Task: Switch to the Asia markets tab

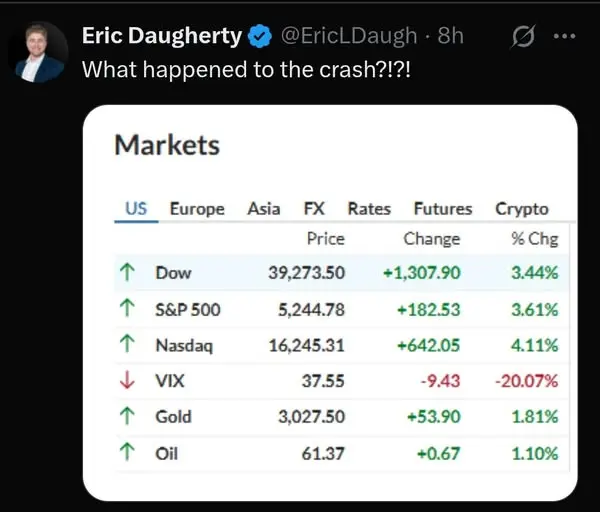Action: click(264, 209)
